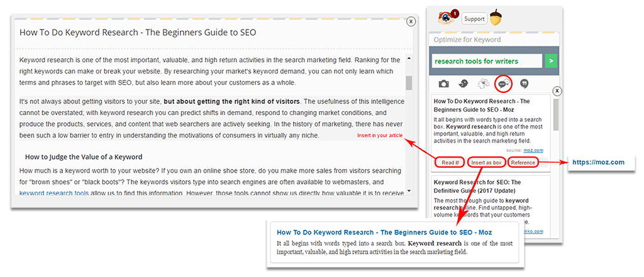
Task: Click the first result title about Moz guide
Action: 482,106
